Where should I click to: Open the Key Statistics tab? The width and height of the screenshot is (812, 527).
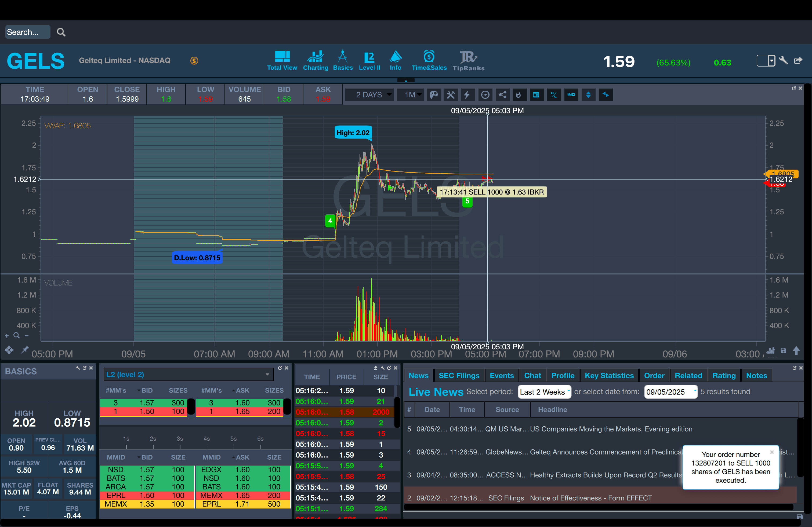coord(609,376)
